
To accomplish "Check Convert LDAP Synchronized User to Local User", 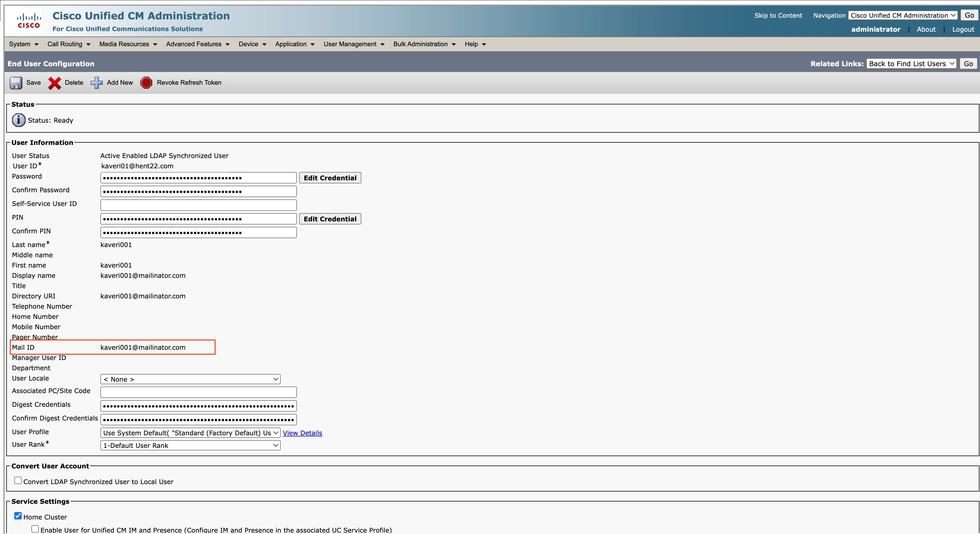I will click(x=18, y=480).
